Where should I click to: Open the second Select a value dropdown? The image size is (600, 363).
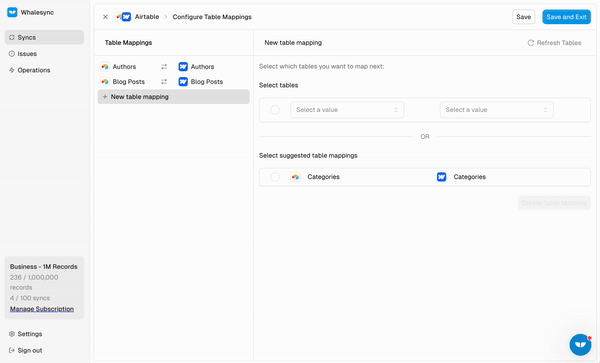click(496, 110)
